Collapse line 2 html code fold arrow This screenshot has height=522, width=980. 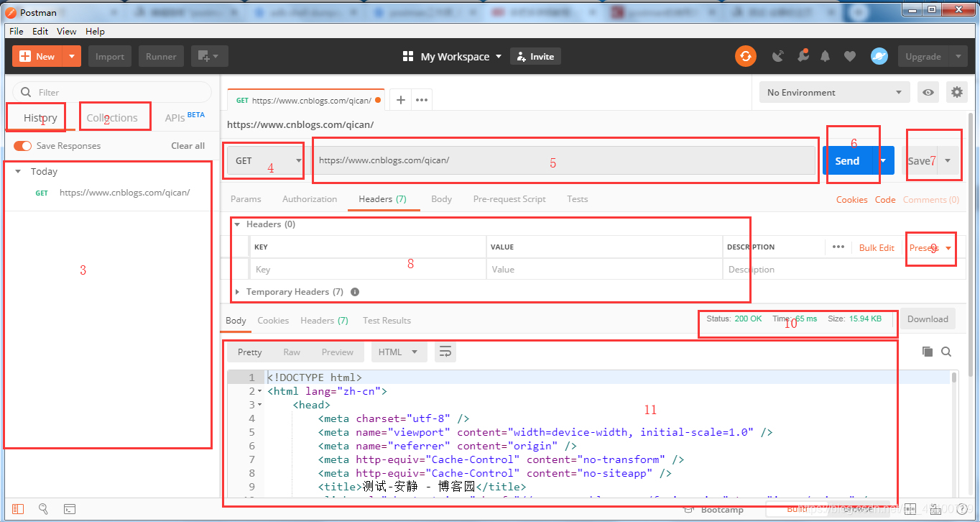point(259,391)
